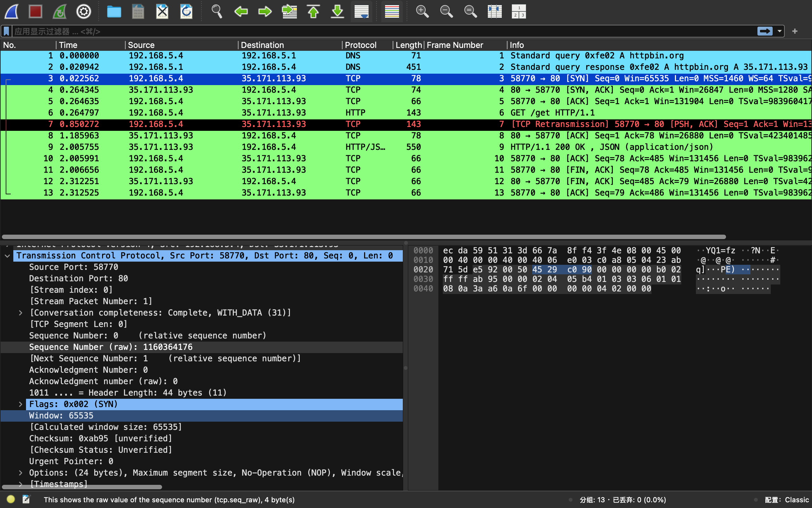Select packet 7 TCP Retransmission row

pos(406,124)
